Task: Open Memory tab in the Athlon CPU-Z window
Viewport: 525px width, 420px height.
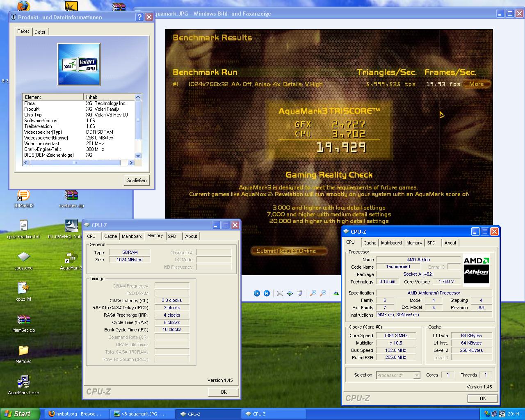Action: pyautogui.click(x=414, y=243)
